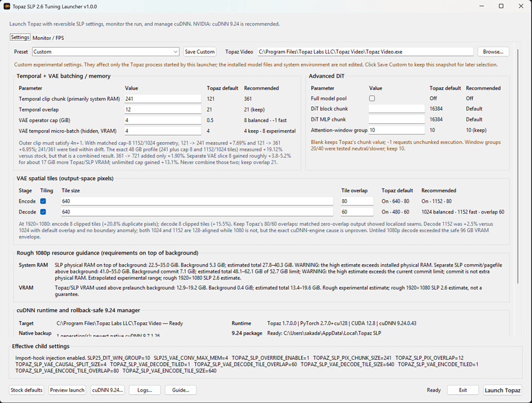Image resolution: width=532 pixels, height=403 pixels.
Task: Click recommended value '361' for temporal clip chunk
Action: tap(248, 99)
